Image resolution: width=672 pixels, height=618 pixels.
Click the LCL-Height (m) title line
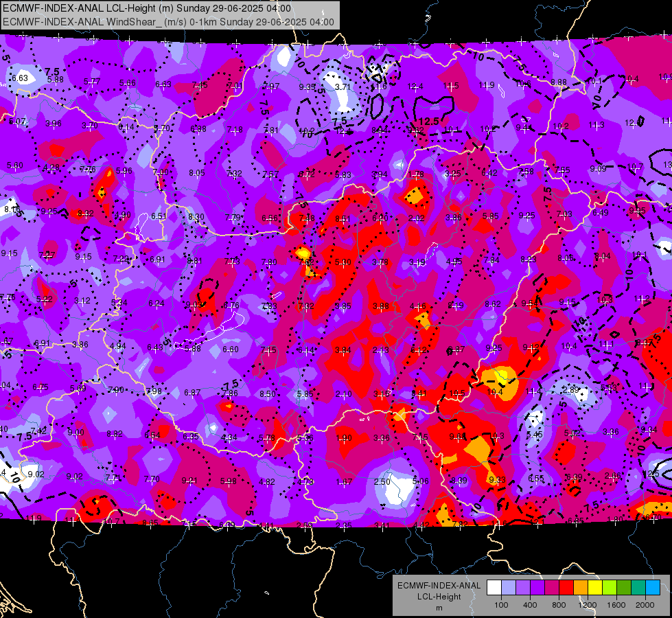point(147,8)
